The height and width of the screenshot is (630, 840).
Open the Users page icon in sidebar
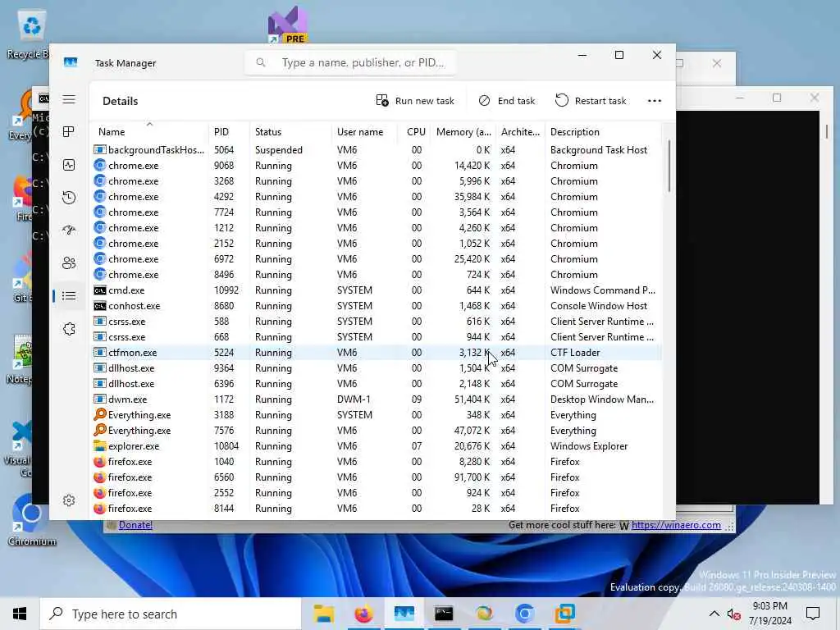[69, 263]
